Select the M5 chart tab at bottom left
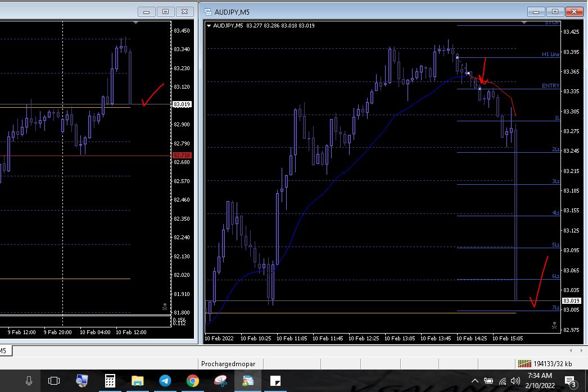Image resolution: width=588 pixels, height=392 pixels. click(x=3, y=351)
